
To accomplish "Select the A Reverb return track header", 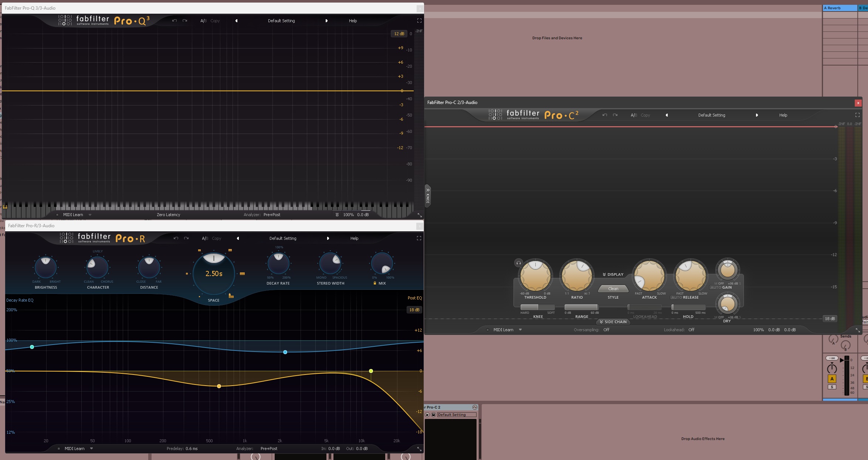I will pos(840,8).
